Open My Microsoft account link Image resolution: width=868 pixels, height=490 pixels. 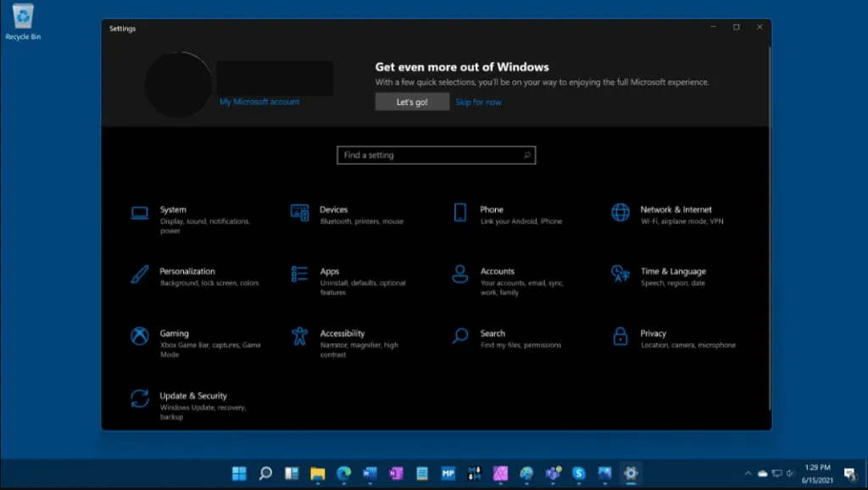(x=259, y=101)
